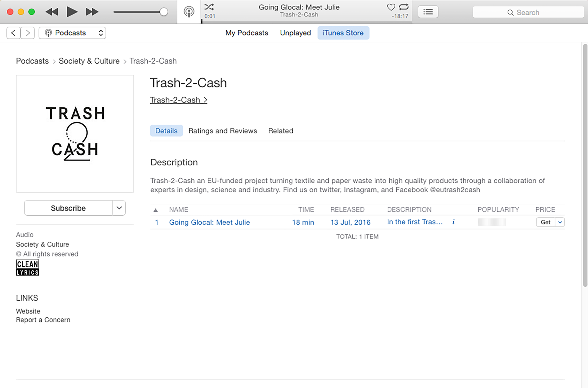588x388 pixels.
Task: Click the '13 Jul, 2016' release date
Action: tap(350, 222)
